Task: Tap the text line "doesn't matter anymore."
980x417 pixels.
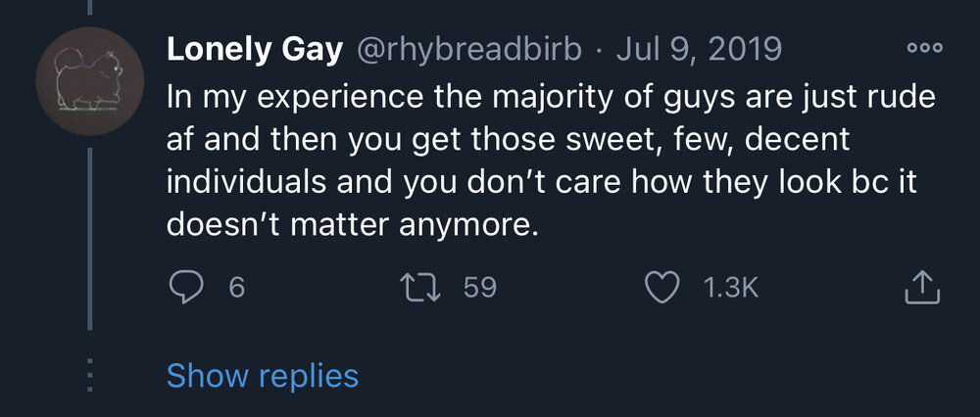Action: pyautogui.click(x=352, y=225)
